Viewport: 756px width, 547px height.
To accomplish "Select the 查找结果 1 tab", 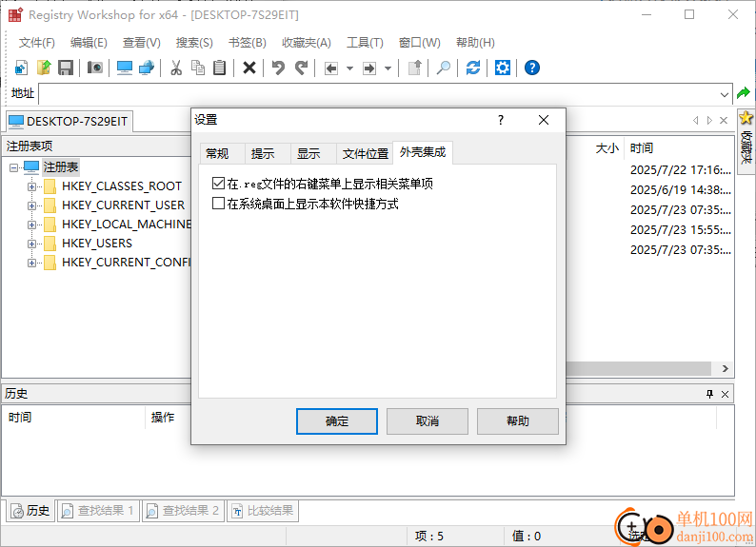I will click(98, 511).
